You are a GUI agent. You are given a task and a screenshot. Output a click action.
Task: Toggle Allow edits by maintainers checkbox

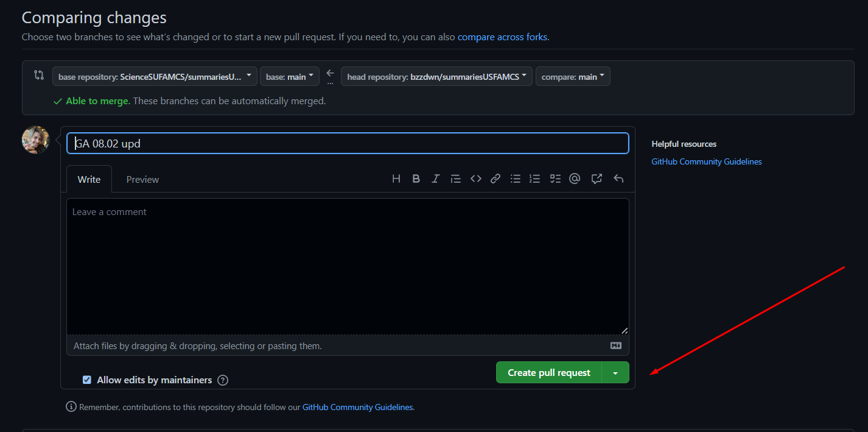tap(87, 380)
